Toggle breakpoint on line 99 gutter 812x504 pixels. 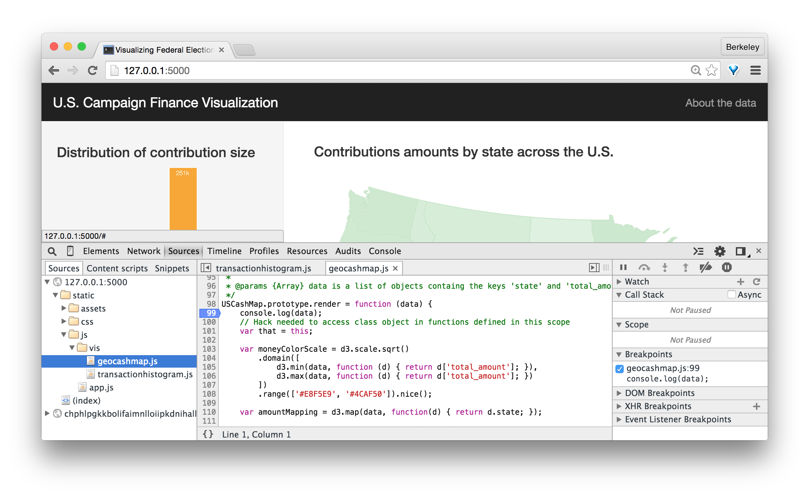[x=210, y=313]
